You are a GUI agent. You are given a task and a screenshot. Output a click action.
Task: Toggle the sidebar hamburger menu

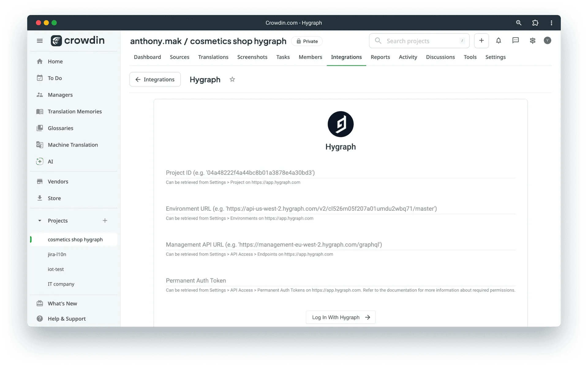click(x=40, y=40)
